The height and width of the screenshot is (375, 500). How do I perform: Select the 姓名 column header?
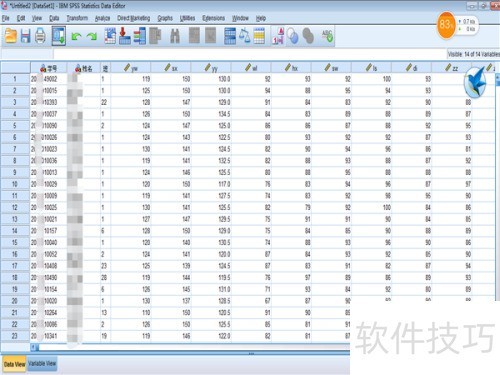click(x=83, y=68)
